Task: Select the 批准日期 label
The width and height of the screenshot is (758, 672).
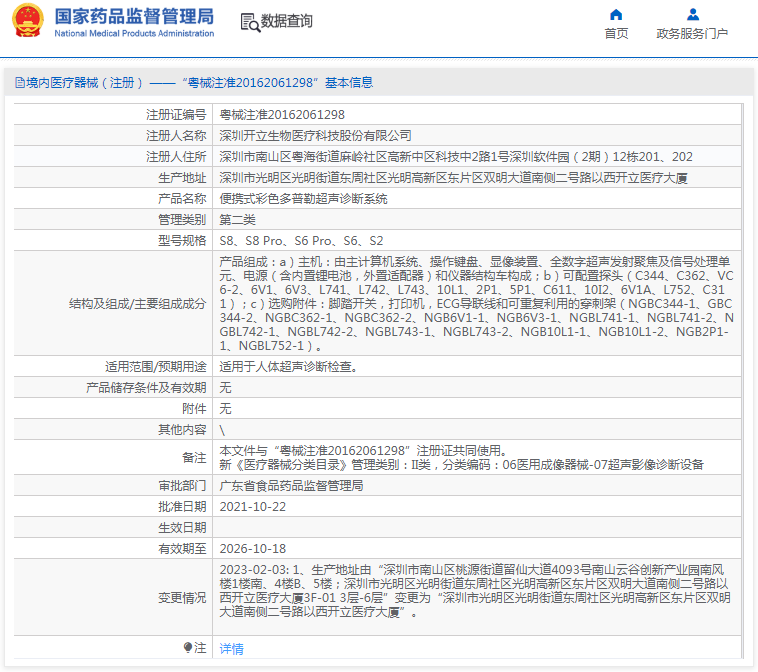Action: (x=182, y=507)
